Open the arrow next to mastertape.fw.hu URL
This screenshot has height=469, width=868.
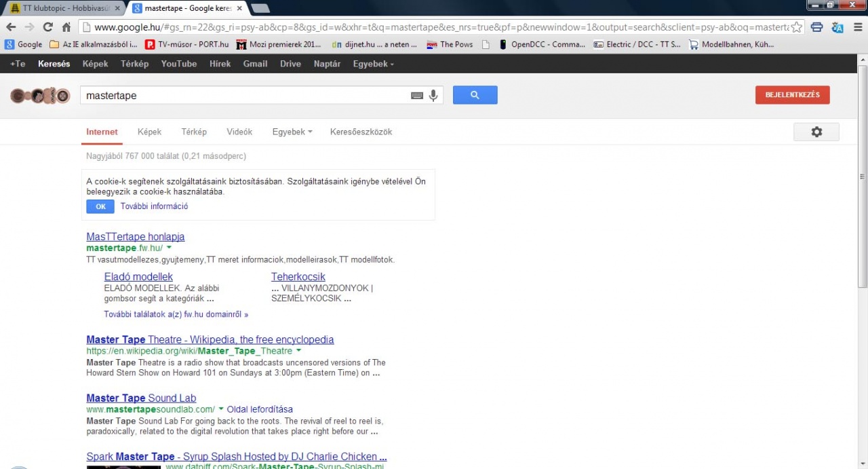[169, 248]
